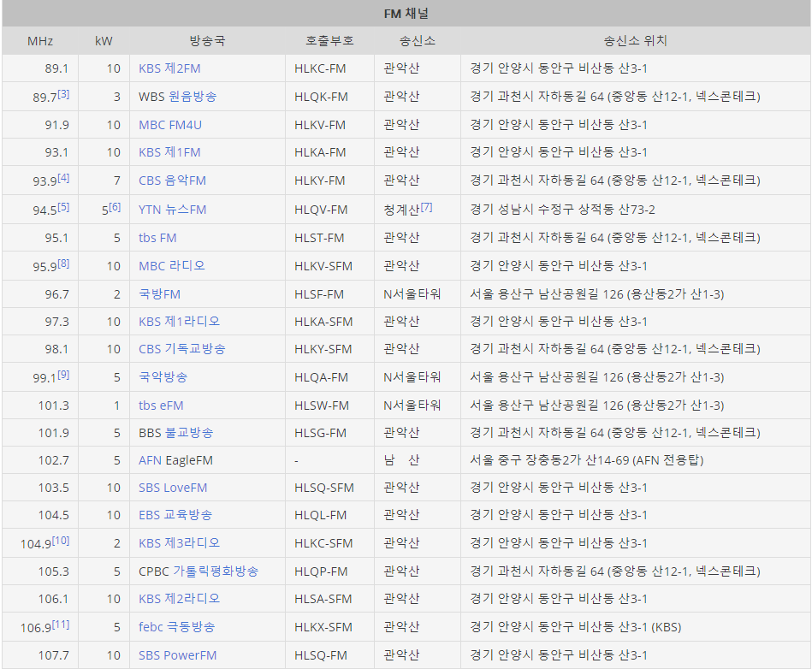
Task: Follow footnote [10] next to 104.9
Action: click(61, 541)
